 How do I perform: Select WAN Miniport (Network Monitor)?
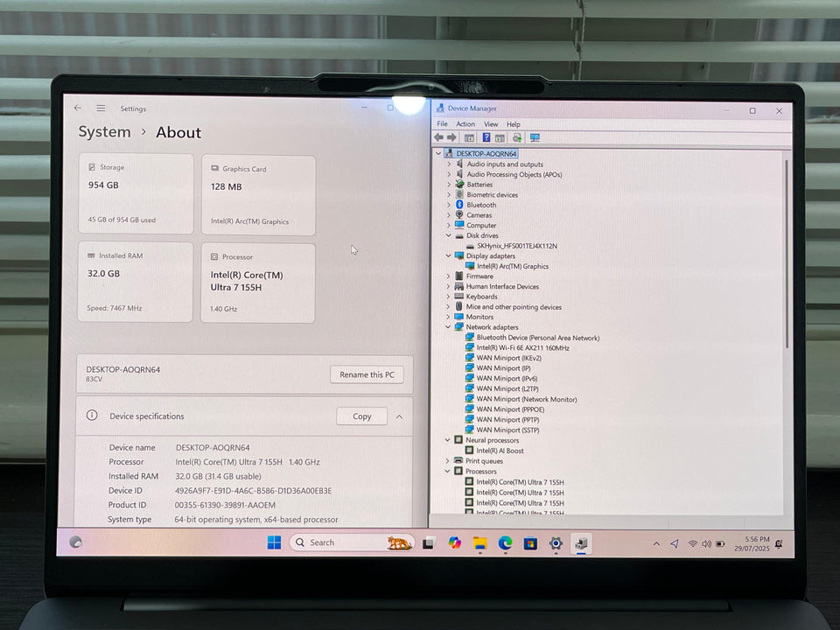527,399
